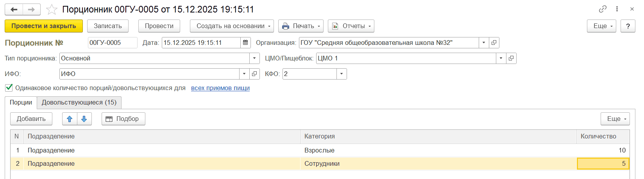Open calendar picker for date field
Viewport: 644px width, 179px height.
tap(245, 43)
